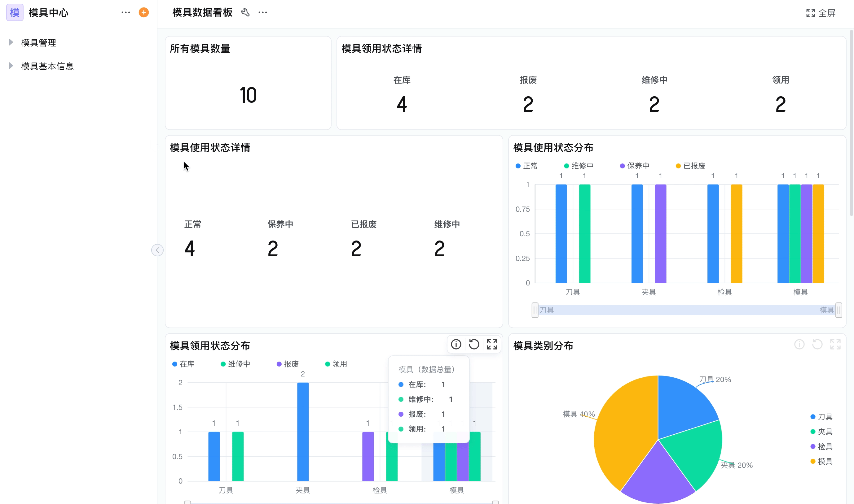Toggle 维修中 legend in 模具领用状态分布
Image resolution: width=854 pixels, height=504 pixels.
pyautogui.click(x=236, y=364)
